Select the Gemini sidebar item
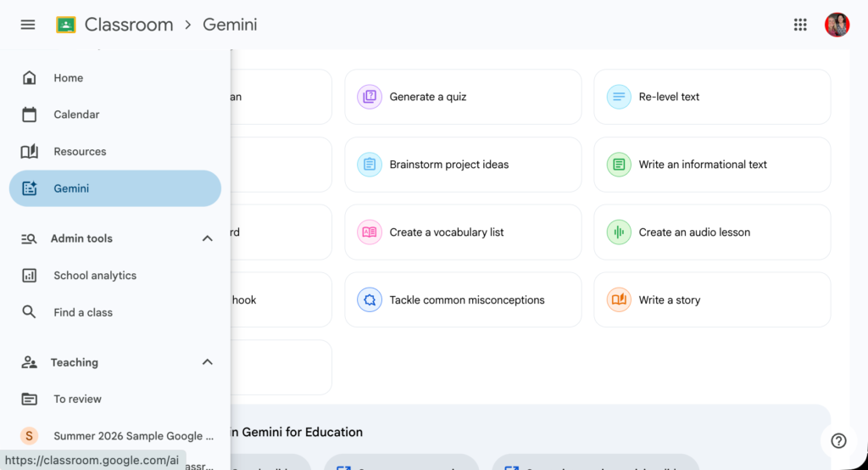 click(115, 188)
